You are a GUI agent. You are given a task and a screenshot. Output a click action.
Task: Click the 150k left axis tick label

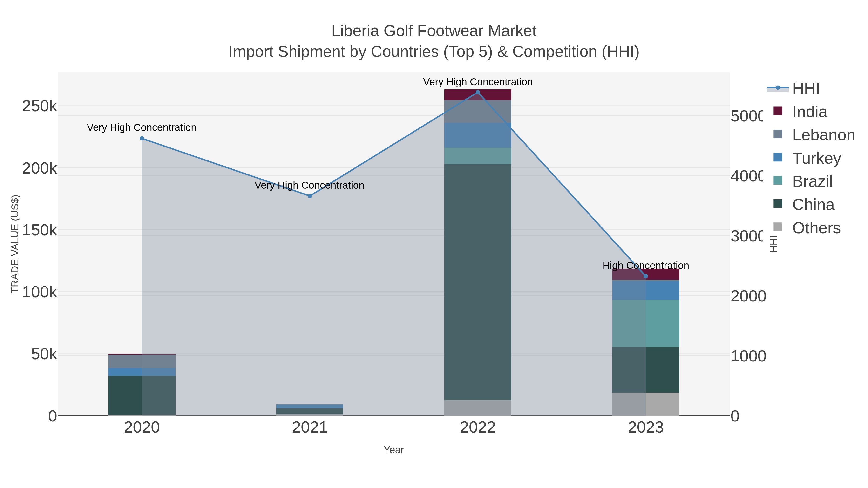[x=40, y=230]
